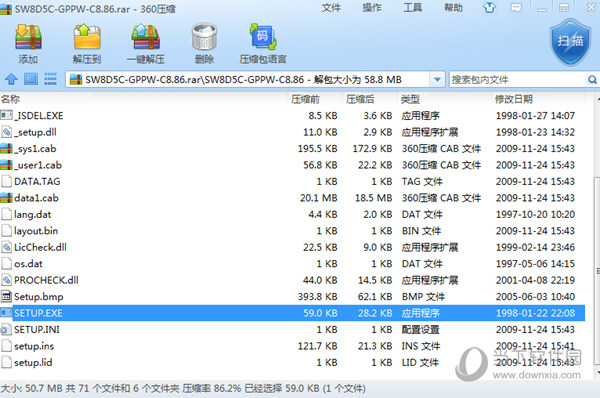Open the feedback message icon

(516, 8)
